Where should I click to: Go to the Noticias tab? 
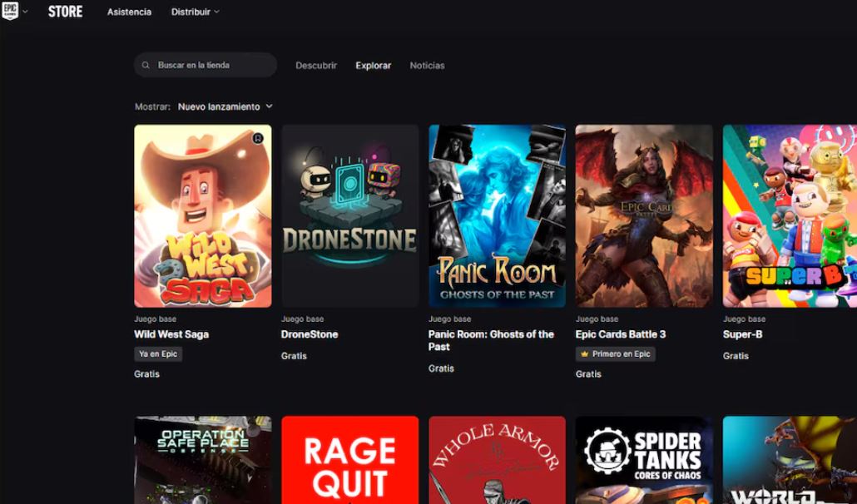427,65
